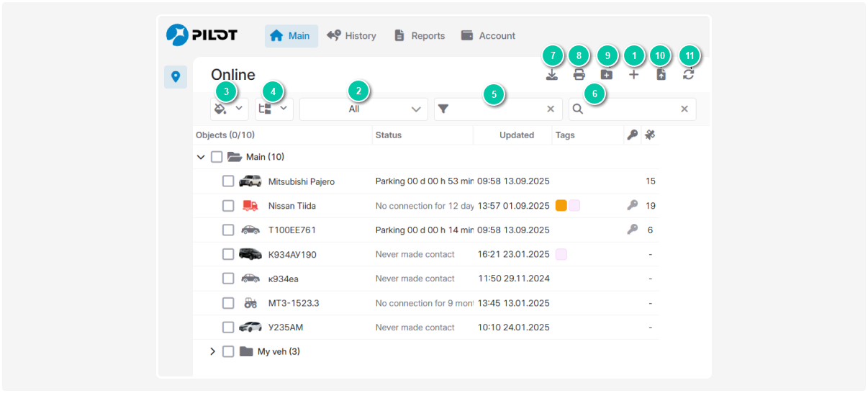Tick the checkbox for T100EE761

tap(228, 230)
